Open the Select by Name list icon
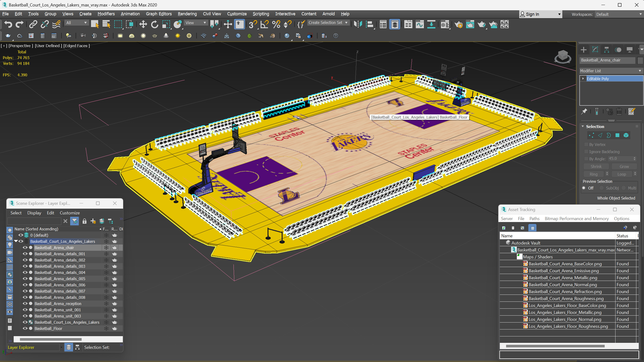 [x=106, y=24]
